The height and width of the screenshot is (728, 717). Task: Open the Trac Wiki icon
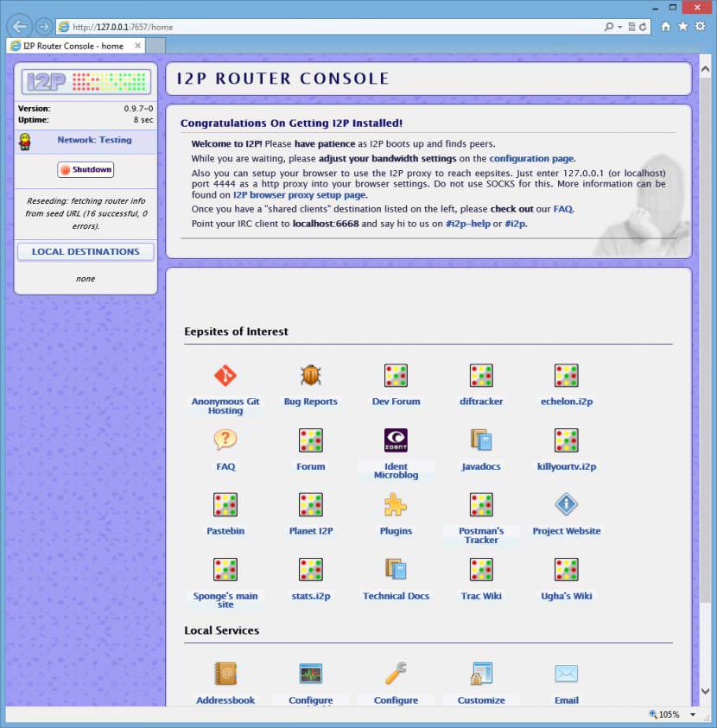(x=481, y=569)
